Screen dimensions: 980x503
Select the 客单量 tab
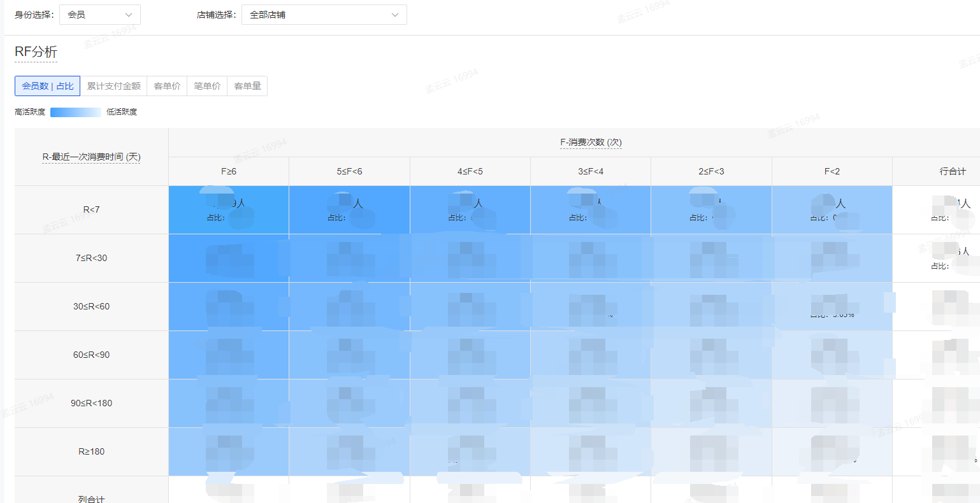[x=247, y=86]
